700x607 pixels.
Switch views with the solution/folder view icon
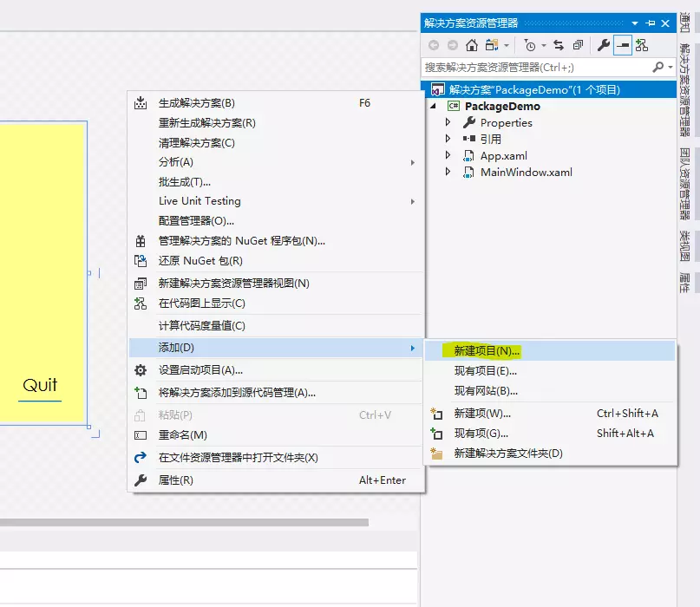492,45
